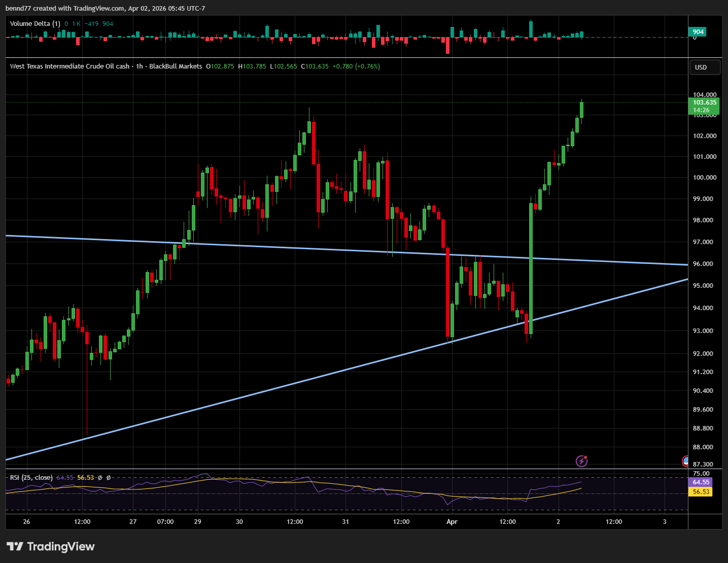This screenshot has height=563, width=728.
Task: Click the '29' date on the time axis
Action: [x=197, y=522]
